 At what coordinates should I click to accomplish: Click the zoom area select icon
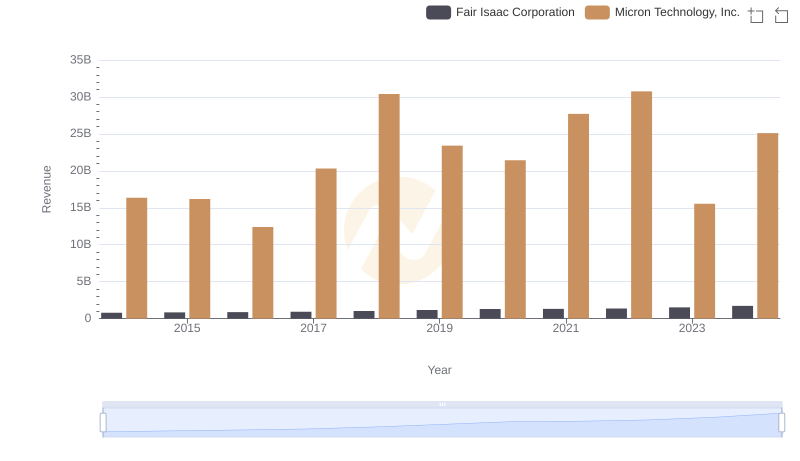tap(756, 15)
